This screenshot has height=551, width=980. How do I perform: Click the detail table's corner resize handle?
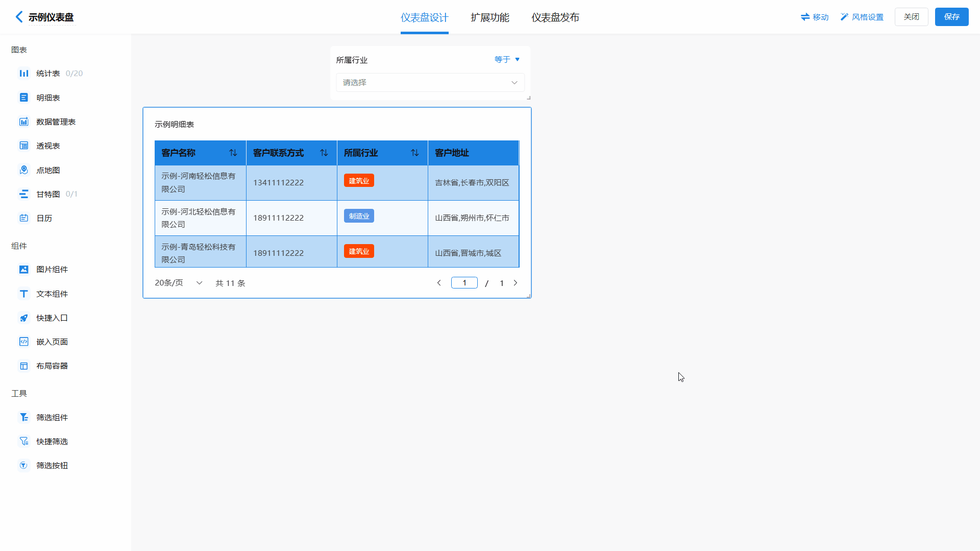pyautogui.click(x=529, y=296)
